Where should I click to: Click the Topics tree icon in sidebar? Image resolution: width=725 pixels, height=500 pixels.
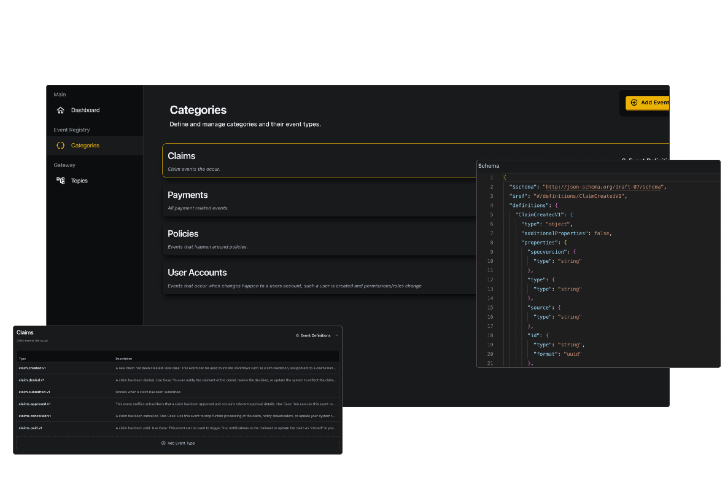point(60,180)
